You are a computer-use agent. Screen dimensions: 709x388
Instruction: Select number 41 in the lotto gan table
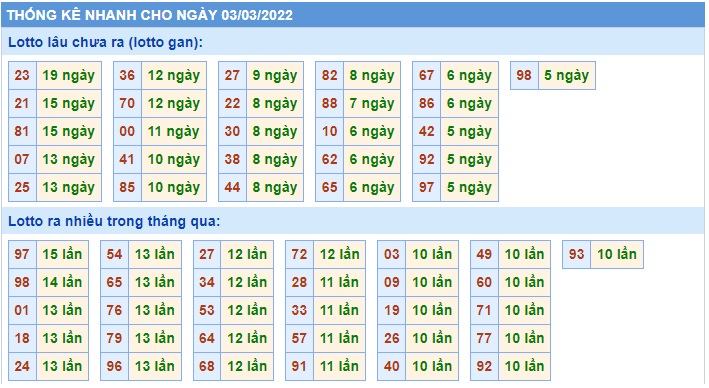pos(127,159)
